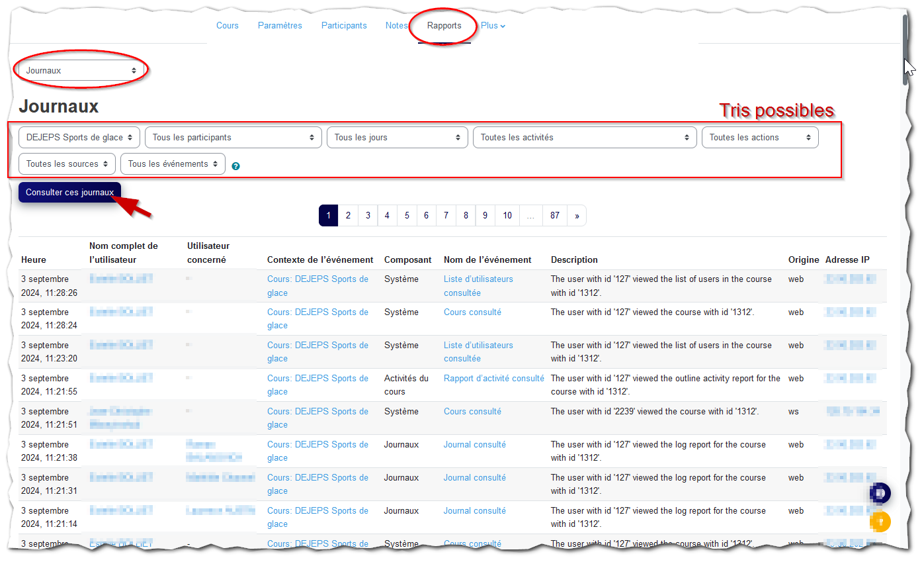Image resolution: width=924 pixels, height=562 pixels.
Task: Click the Journaux component cell in 11:21:38 row
Action: point(401,445)
